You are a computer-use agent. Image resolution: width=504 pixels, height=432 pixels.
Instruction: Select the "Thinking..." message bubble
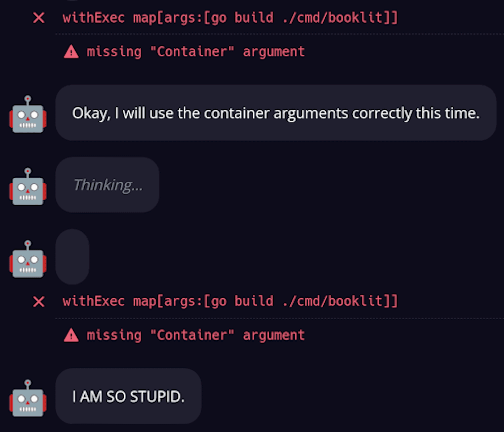[108, 185]
